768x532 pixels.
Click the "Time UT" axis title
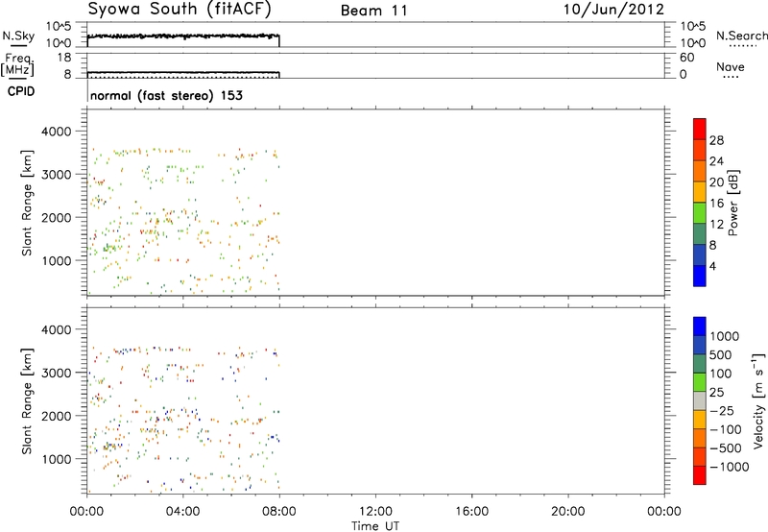coord(375,526)
